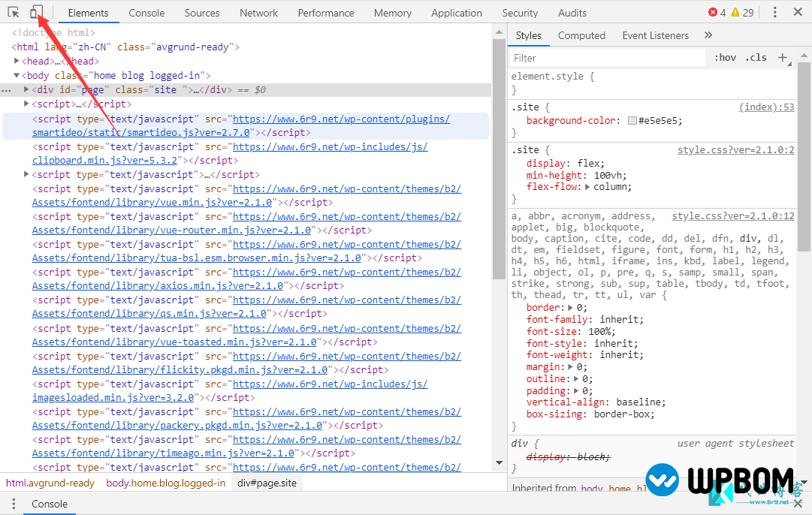Open the timeago.min.js script link
The image size is (812, 515).
tap(246, 447)
